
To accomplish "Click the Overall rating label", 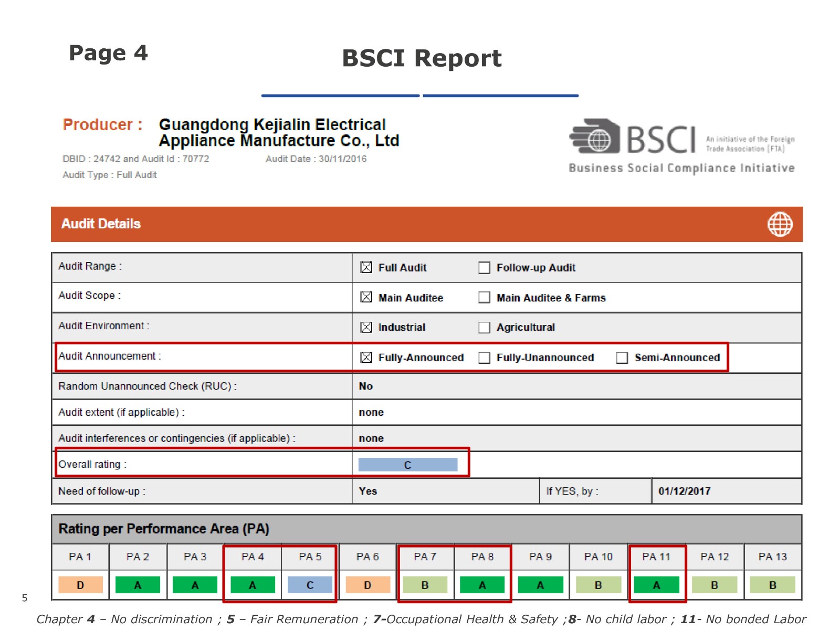I will (92, 464).
